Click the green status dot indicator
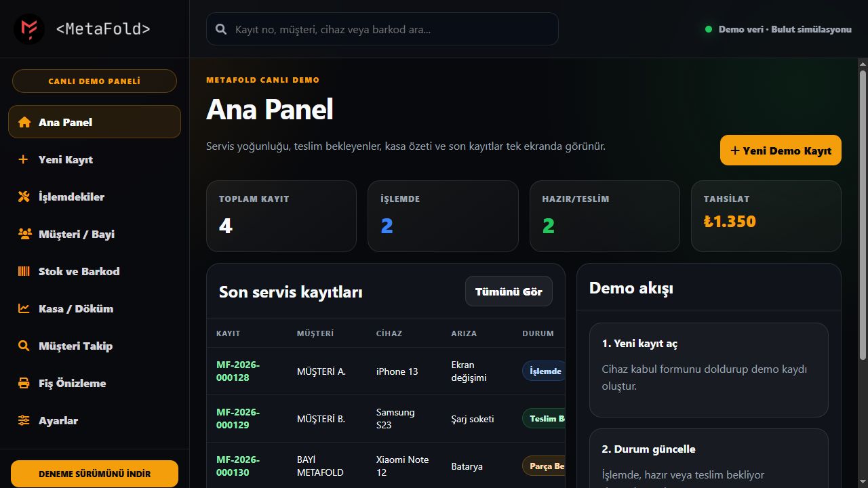 click(x=709, y=29)
